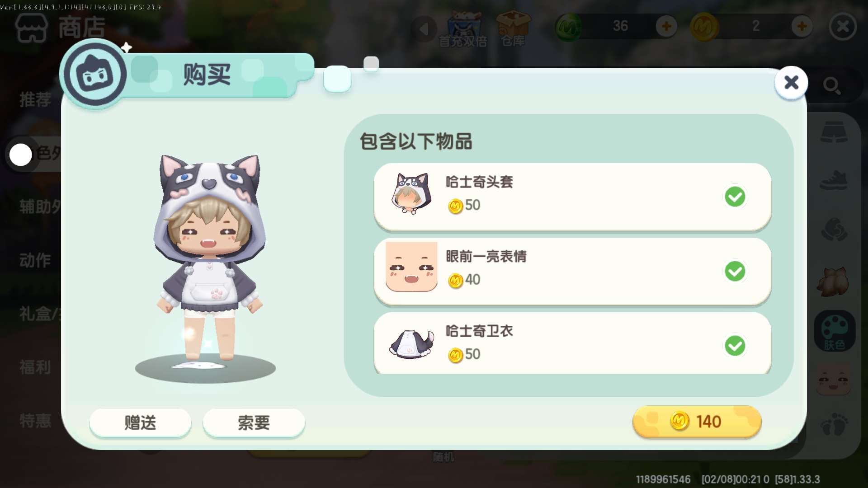The height and width of the screenshot is (488, 868).
Task: Uncheck the 哈士奇卫衣 item checkmark
Action: pyautogui.click(x=735, y=346)
